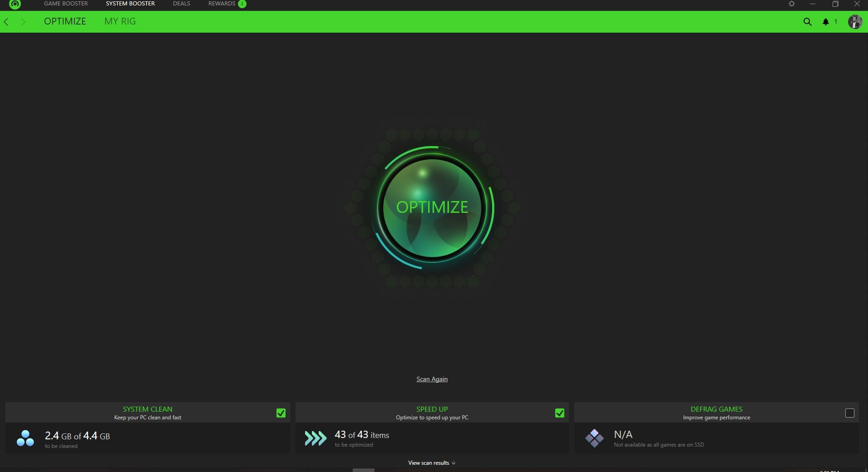Switch to the My Rig sub-tab
This screenshot has height=472, width=868.
point(120,21)
